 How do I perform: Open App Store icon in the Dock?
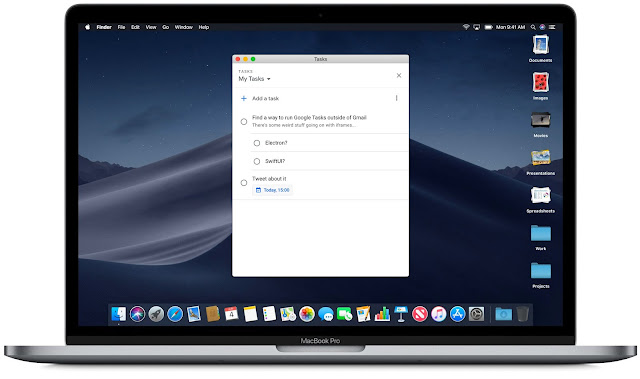(x=458, y=314)
